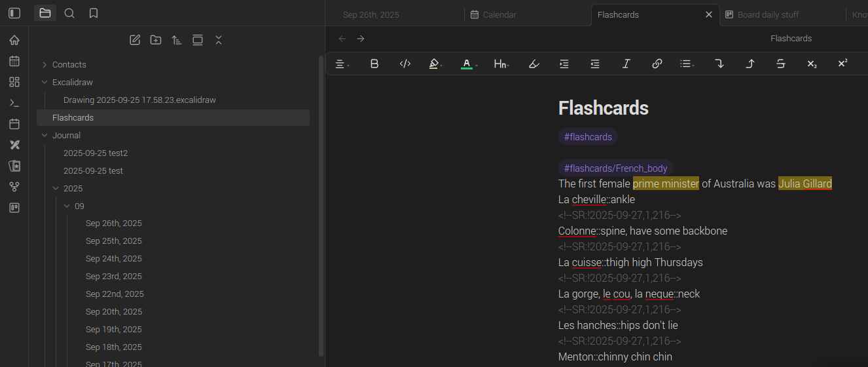Create a new note in file explorer
Viewport: 868px width, 367px height.
[135, 40]
